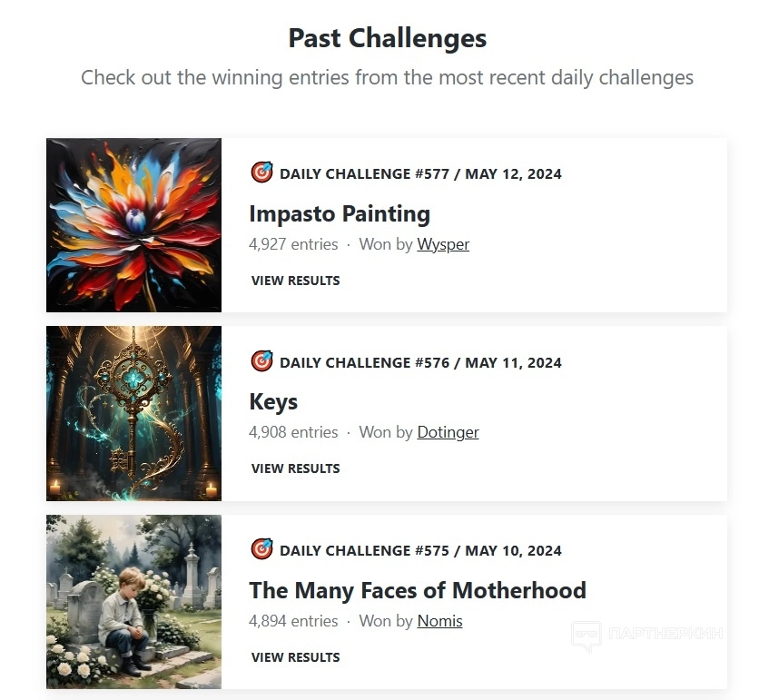Click the Daily Challenge #576 / May 11 label
Viewport: 769px width, 700px height.
coord(420,362)
